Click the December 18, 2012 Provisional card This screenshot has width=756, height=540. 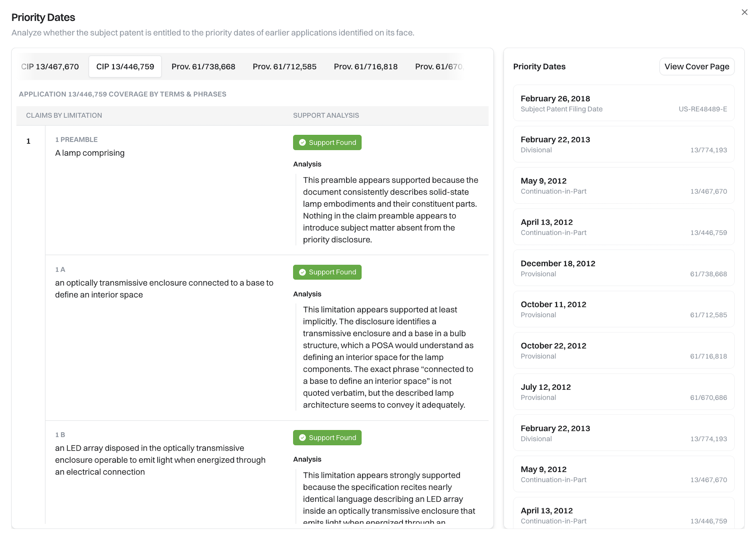pyautogui.click(x=623, y=268)
